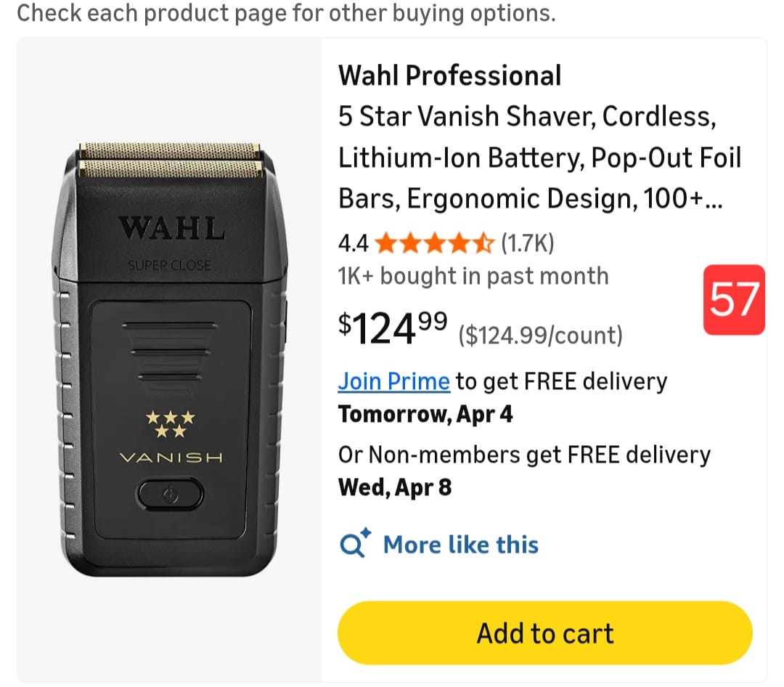The image size is (784, 687).
Task: Open the More like this link
Action: coord(460,544)
